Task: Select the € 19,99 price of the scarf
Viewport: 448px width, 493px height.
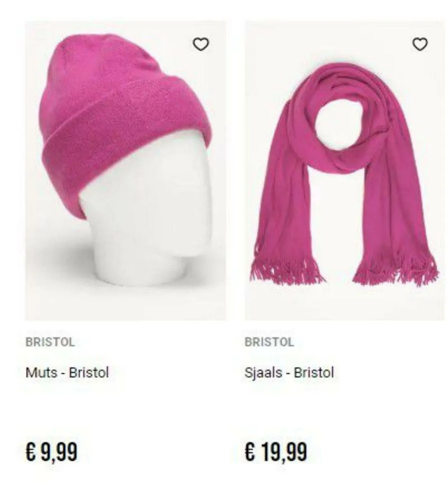Action: [276, 452]
